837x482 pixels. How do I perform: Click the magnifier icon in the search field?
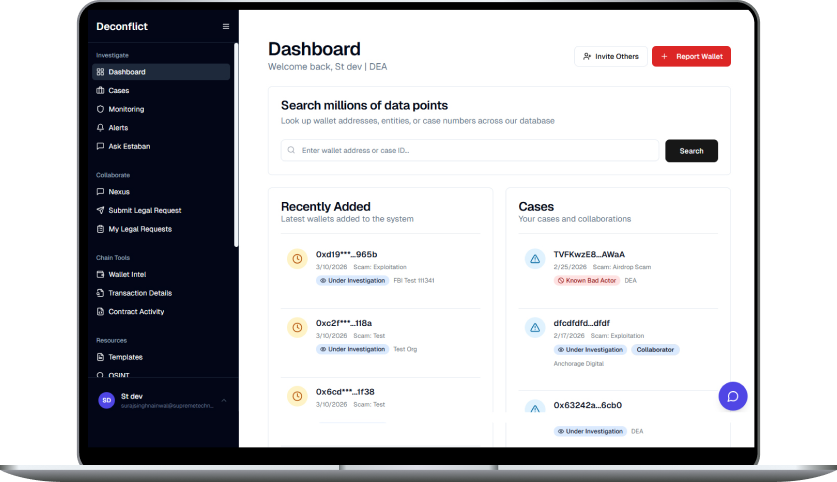(x=291, y=151)
